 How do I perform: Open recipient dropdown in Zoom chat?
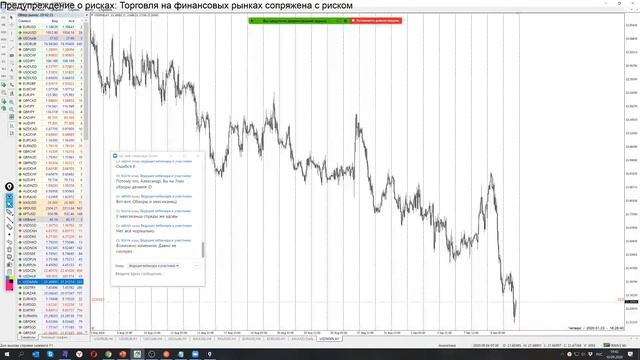pyautogui.click(x=153, y=266)
